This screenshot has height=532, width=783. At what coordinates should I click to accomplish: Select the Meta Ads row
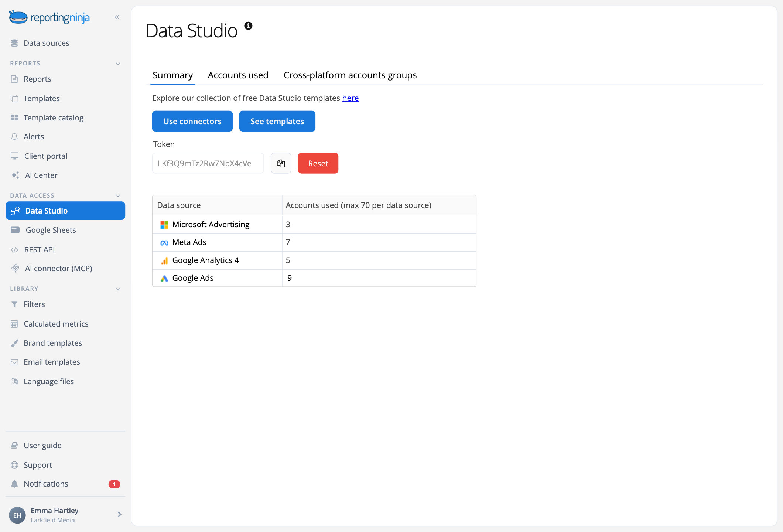(x=314, y=242)
